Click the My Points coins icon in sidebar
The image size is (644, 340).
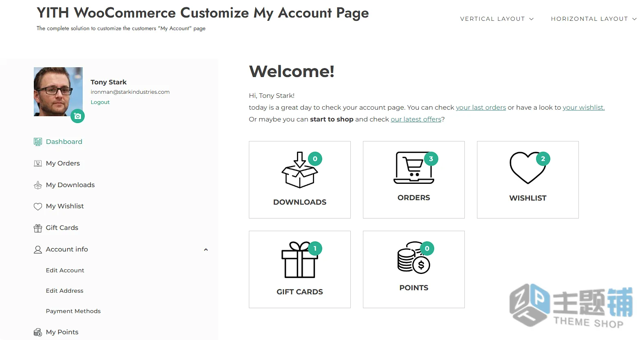[38, 332]
